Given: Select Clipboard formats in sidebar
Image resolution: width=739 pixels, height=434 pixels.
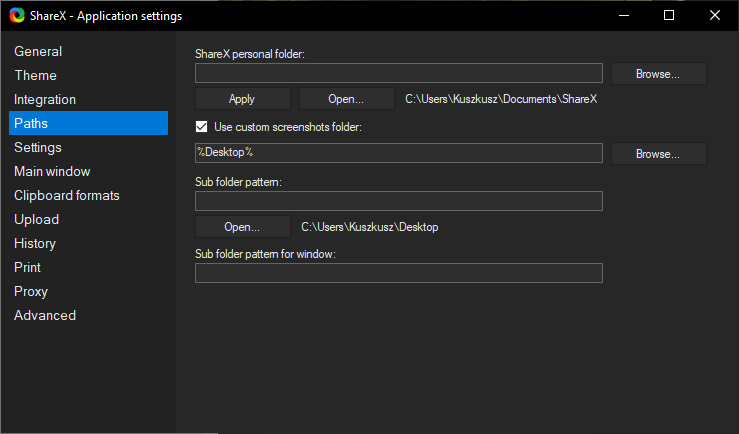Looking at the screenshot, I should pos(66,196).
